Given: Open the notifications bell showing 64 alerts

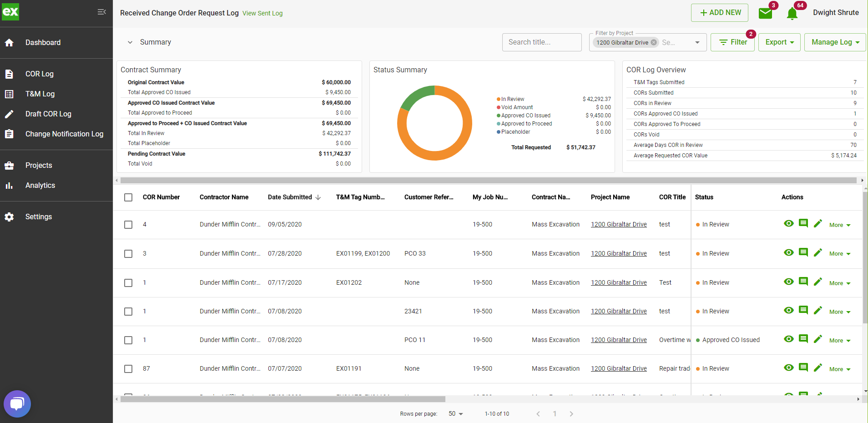Looking at the screenshot, I should click(792, 13).
